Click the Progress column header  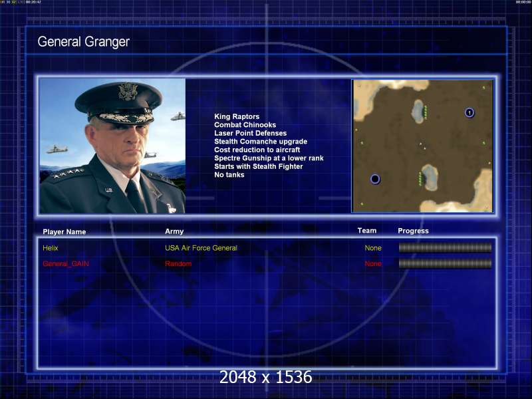coord(413,231)
